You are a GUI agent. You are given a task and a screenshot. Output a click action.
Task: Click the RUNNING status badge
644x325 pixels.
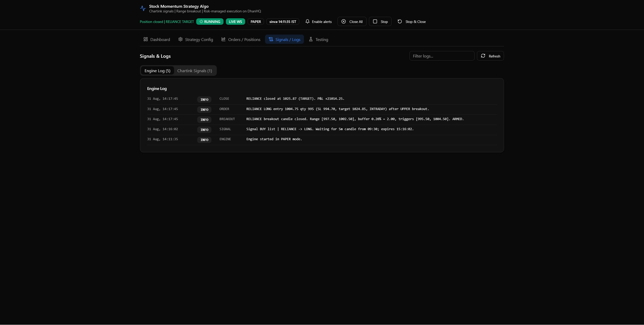pos(210,22)
